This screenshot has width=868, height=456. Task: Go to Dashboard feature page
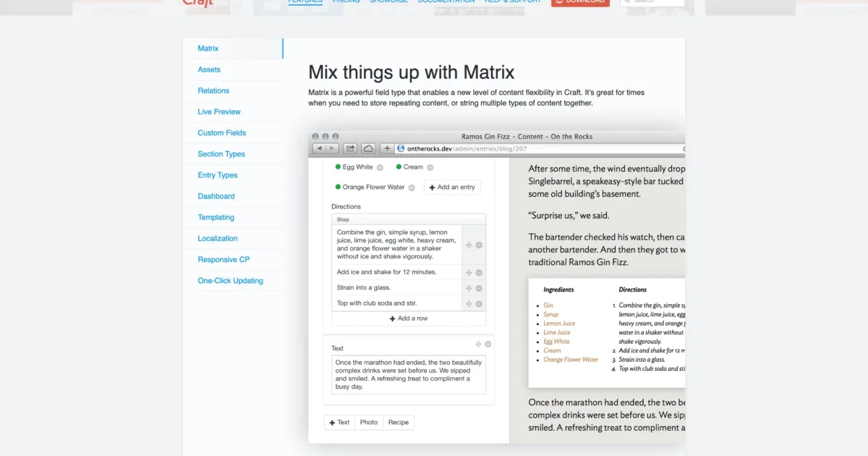(x=232, y=196)
